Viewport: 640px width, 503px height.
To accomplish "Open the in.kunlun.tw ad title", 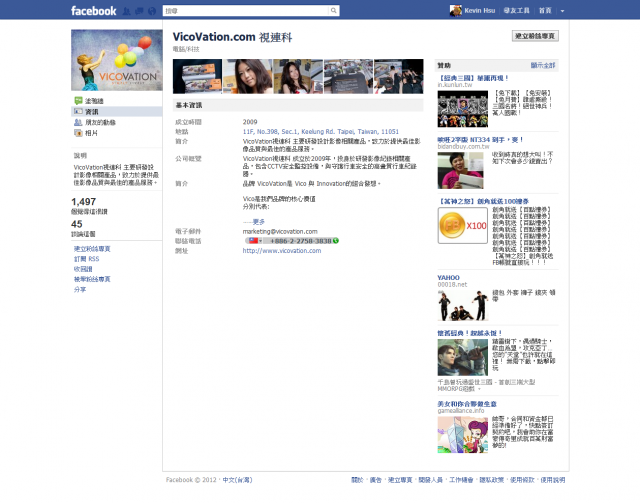I will click(x=473, y=78).
